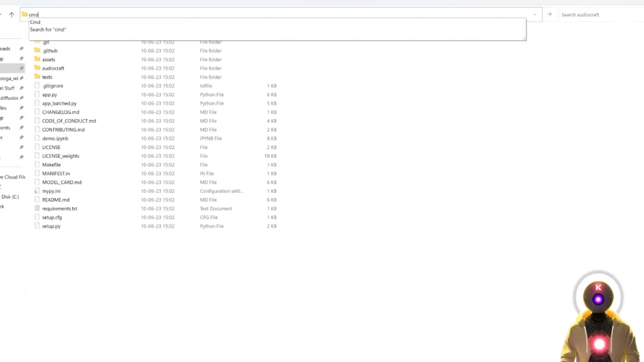Click the Up one level arrow
644x362 pixels.
(11, 14)
